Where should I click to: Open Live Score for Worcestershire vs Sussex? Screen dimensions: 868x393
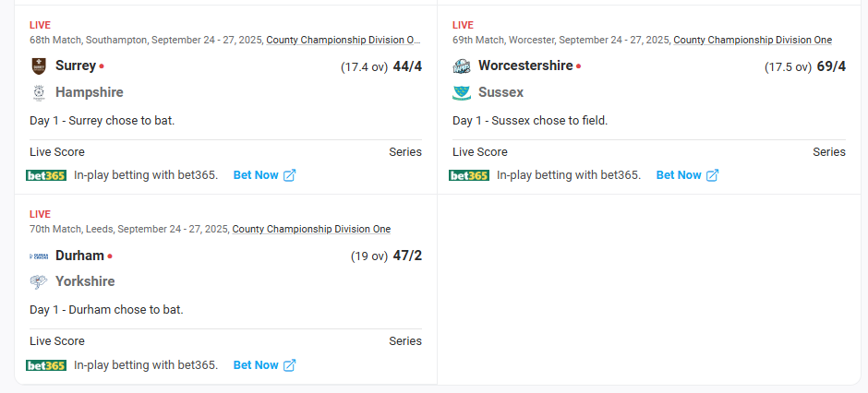click(480, 152)
